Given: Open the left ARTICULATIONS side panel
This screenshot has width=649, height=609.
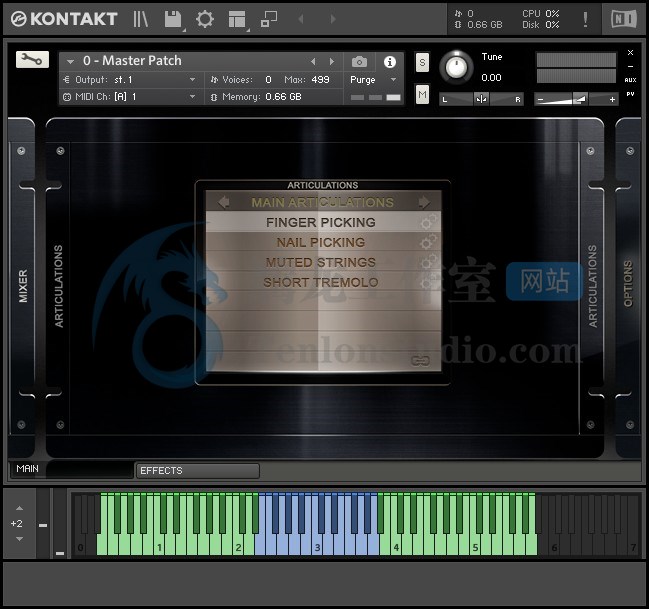Looking at the screenshot, I should (58, 286).
